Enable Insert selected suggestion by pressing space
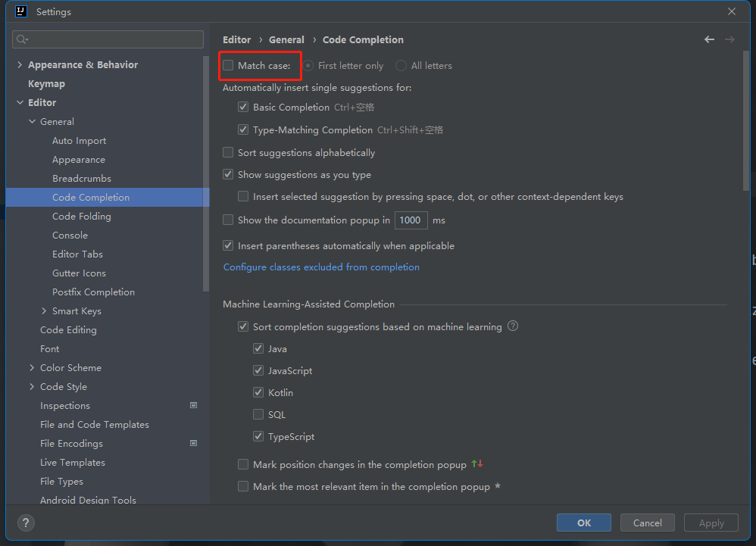This screenshot has width=756, height=546. tap(243, 196)
